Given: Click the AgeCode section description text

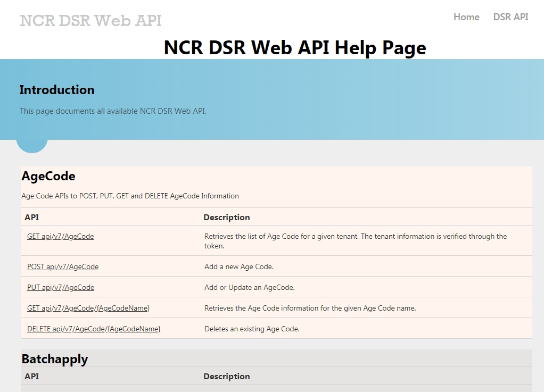Looking at the screenshot, I should pos(130,196).
